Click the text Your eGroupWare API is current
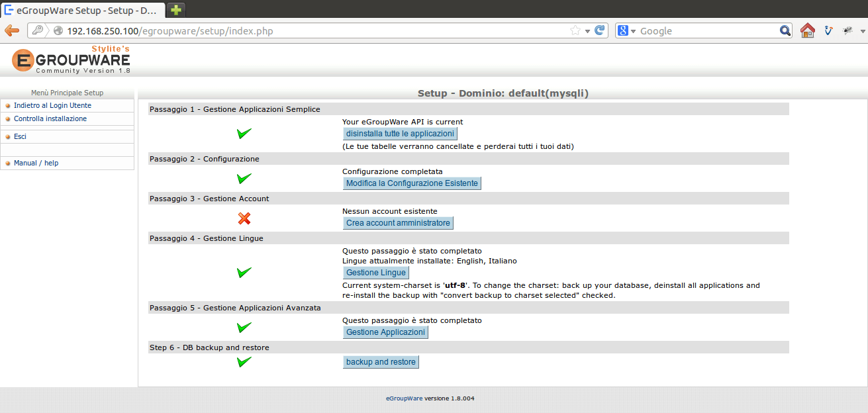 (403, 122)
